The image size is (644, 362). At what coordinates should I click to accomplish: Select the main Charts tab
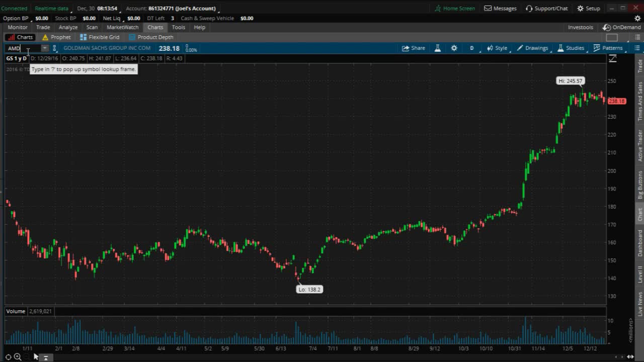pos(155,27)
